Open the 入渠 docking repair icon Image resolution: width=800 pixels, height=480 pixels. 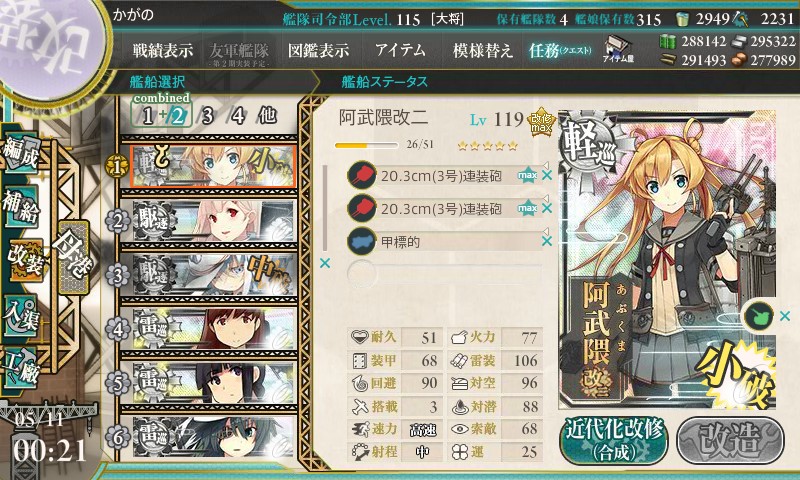pos(21,315)
